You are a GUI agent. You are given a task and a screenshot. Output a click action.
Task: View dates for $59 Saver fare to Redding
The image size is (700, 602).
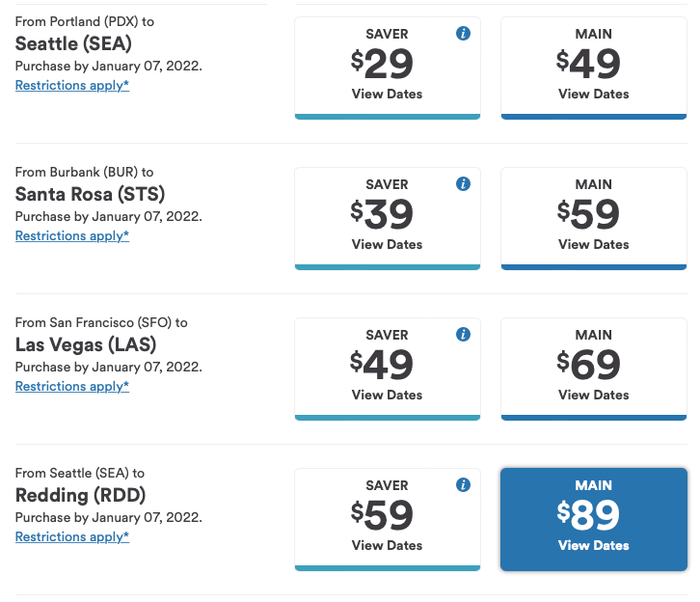click(387, 545)
